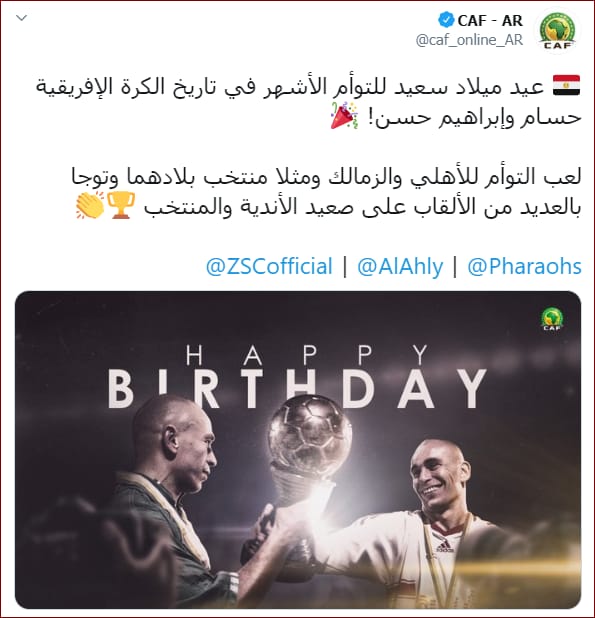Click the HAPPY text in the image
Screen dimensions: 595x618
[307, 355]
